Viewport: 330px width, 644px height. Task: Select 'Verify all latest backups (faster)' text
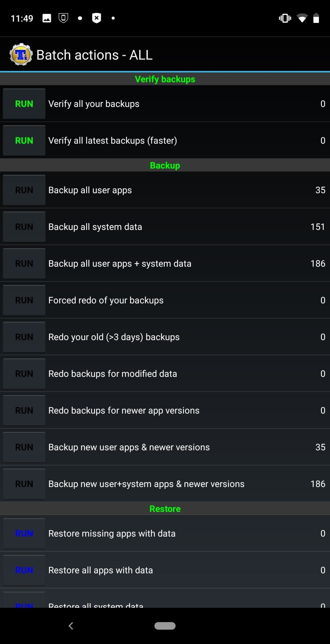tap(113, 141)
